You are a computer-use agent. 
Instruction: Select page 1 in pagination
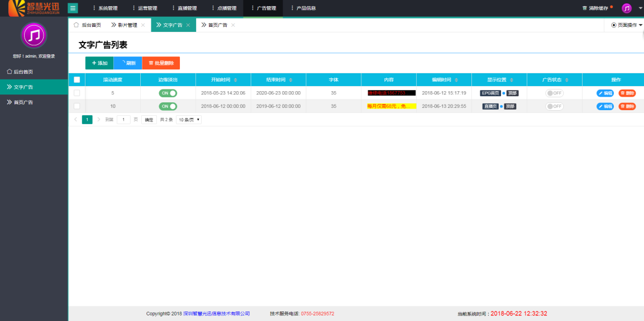click(87, 120)
